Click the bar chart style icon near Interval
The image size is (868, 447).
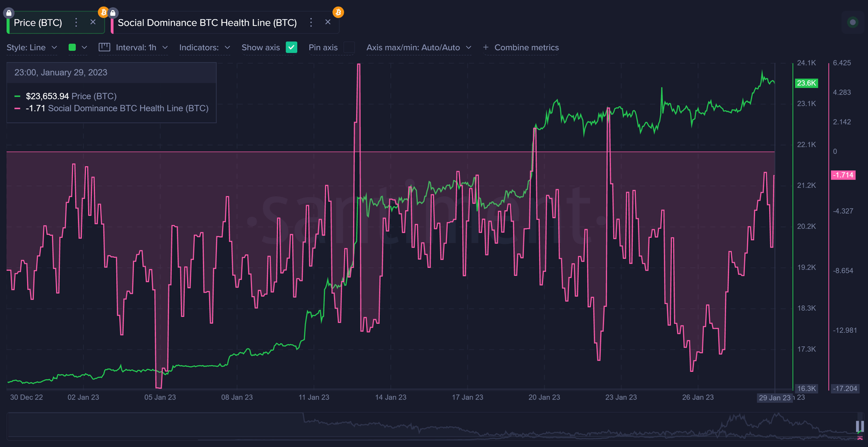103,47
